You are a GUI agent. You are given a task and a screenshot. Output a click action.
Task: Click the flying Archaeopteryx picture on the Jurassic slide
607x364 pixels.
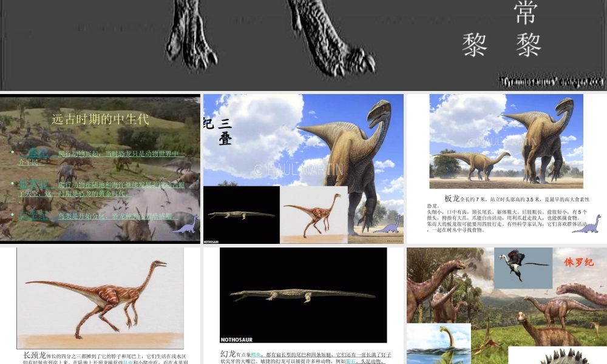click(523, 268)
